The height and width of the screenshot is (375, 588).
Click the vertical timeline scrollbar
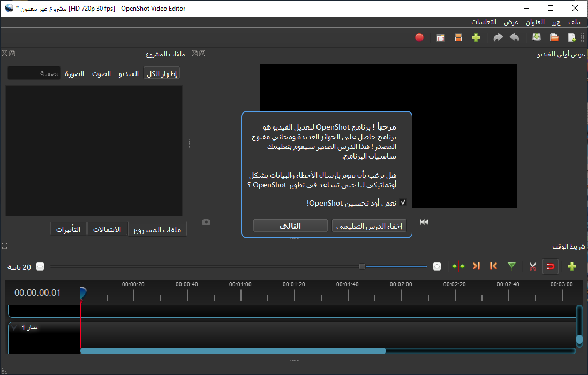(x=579, y=339)
